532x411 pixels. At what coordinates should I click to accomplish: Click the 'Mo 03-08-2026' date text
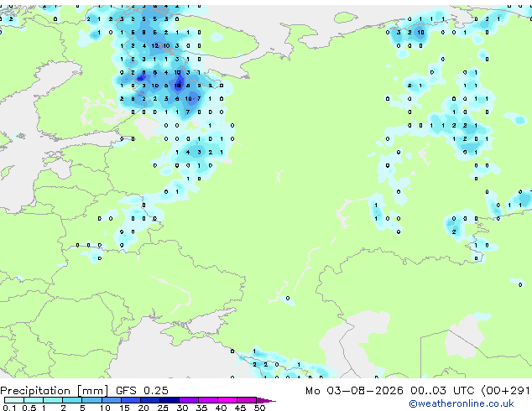click(x=354, y=391)
